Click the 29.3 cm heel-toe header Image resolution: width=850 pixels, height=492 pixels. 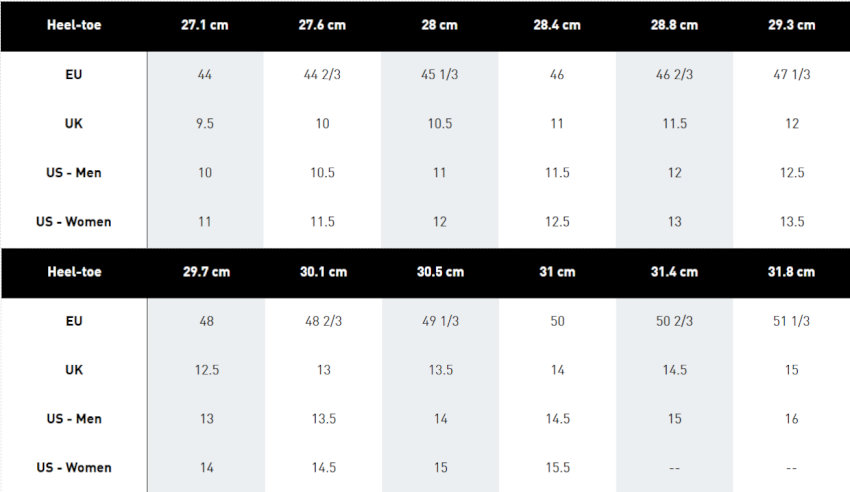791,25
